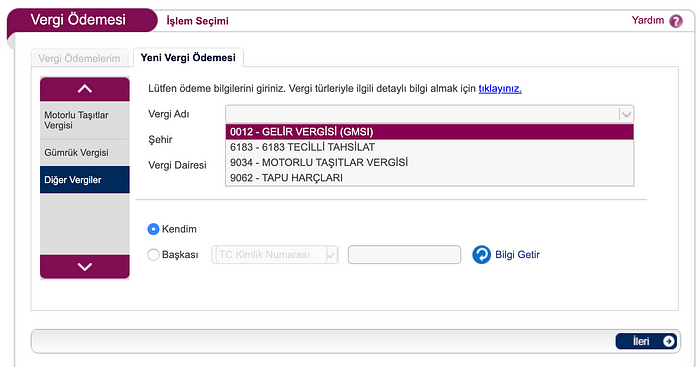Open the Yardım help question mark icon
Viewport: 700px width, 367px height.
(676, 21)
